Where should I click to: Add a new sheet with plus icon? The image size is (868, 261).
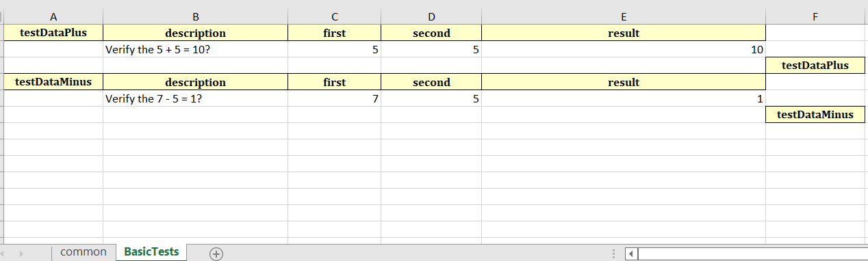pyautogui.click(x=216, y=253)
